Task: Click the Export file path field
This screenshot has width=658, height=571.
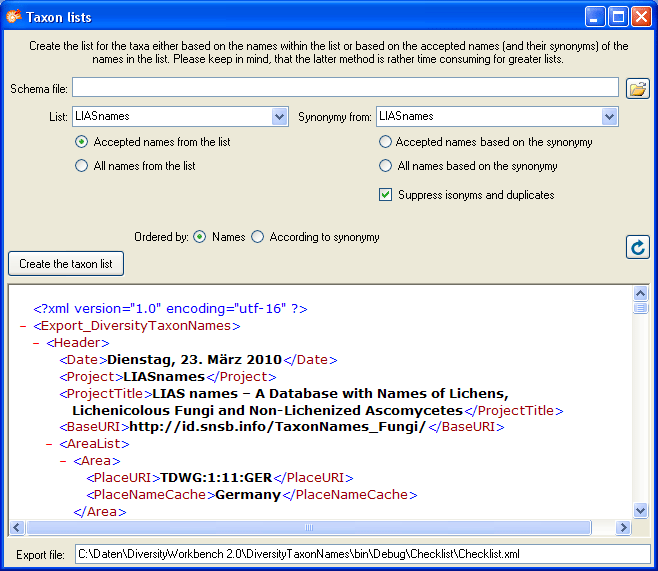Action: click(362, 553)
